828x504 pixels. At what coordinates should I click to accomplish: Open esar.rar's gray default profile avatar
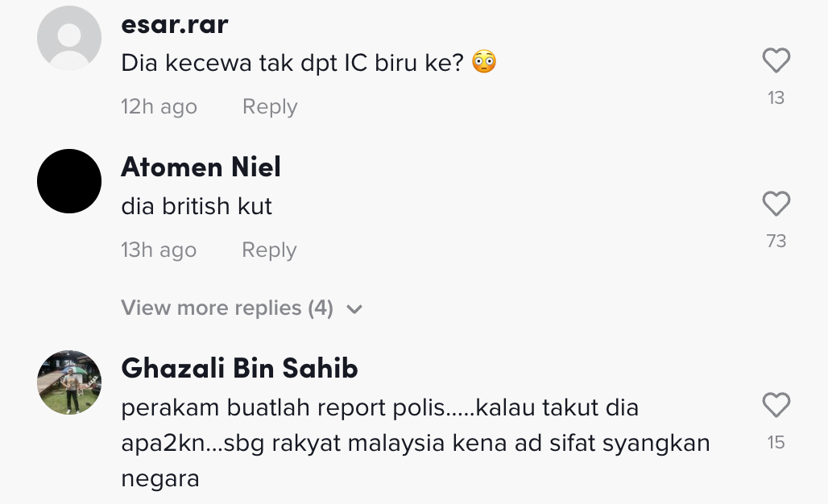[69, 38]
